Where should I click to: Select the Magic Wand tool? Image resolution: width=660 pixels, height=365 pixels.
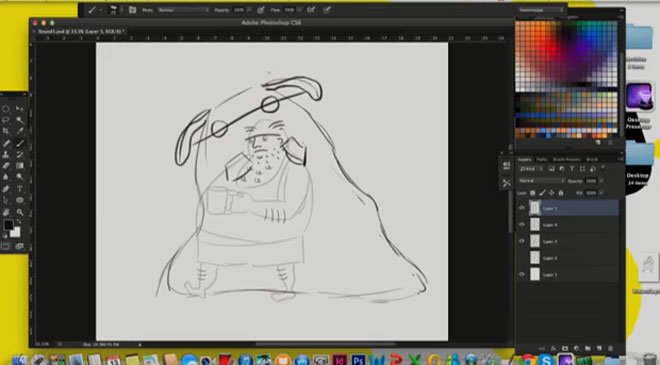click(20, 120)
